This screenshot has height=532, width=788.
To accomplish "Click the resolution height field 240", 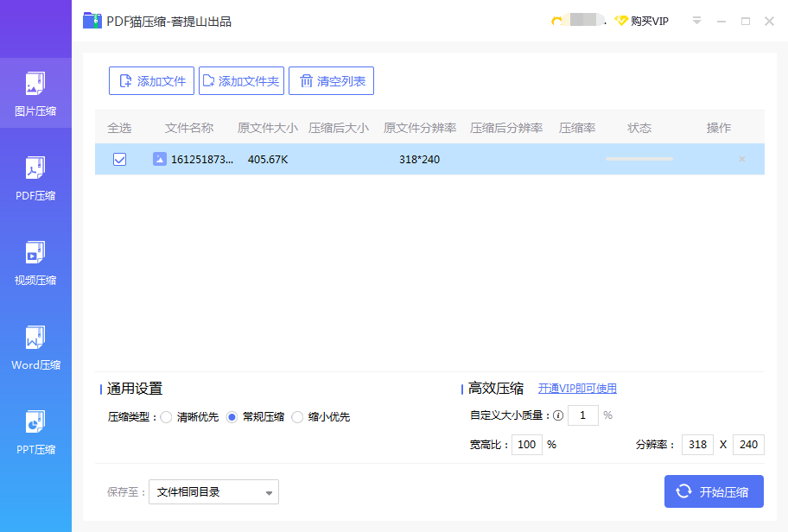I will pyautogui.click(x=748, y=445).
